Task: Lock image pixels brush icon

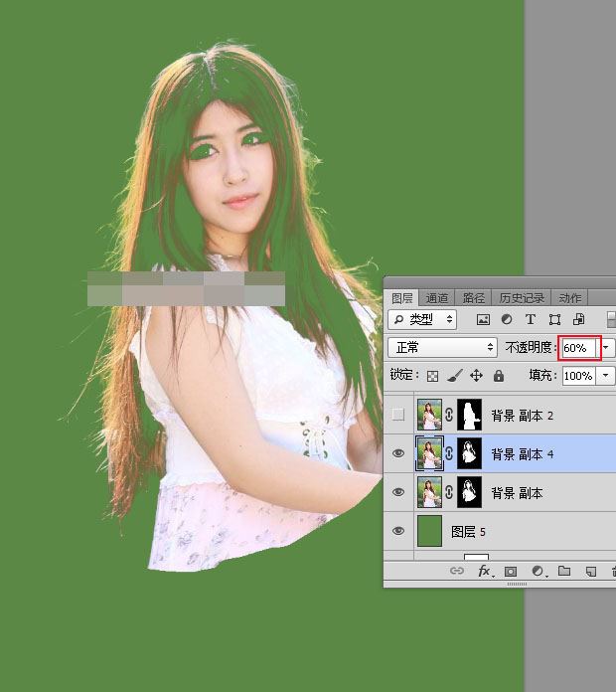Action: [455, 376]
